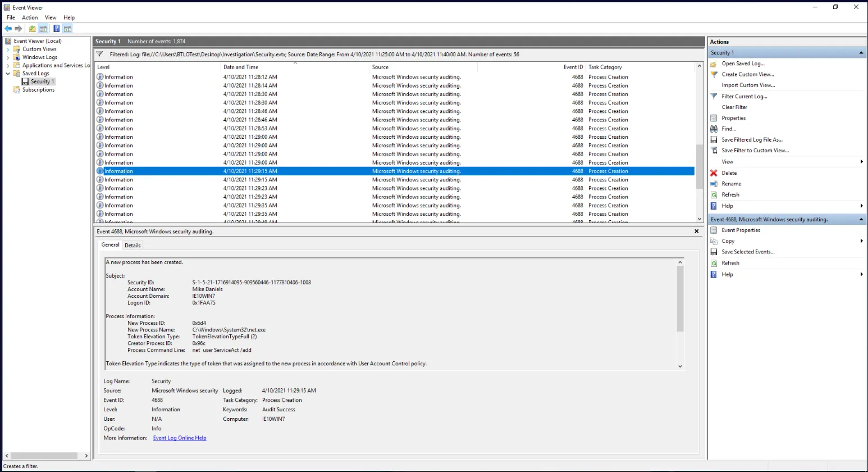Viewport: 868px width, 472px height.
Task: Click the event description scrollbar thumb
Action: click(x=680, y=299)
